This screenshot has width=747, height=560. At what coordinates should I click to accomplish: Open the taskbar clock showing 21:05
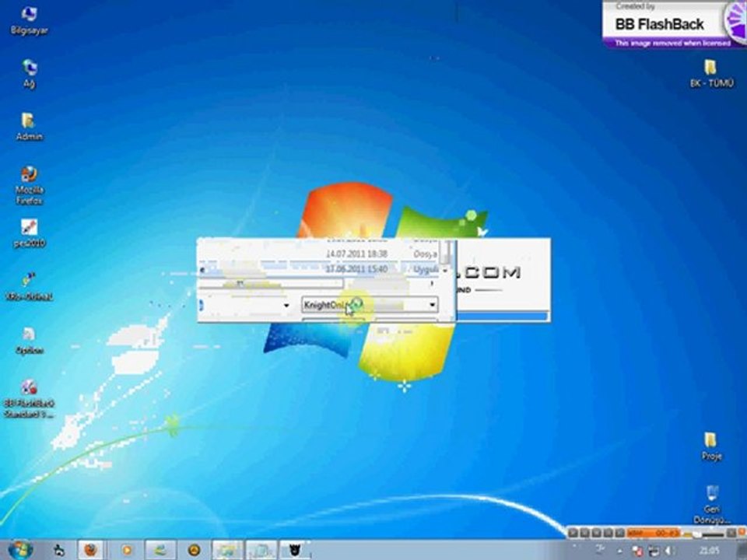710,551
